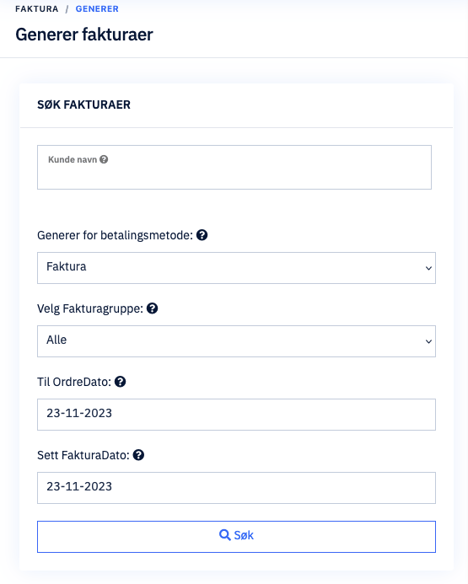The height and width of the screenshot is (584, 468).
Task: Click the help icon beside Kunde navn
Action: point(104,159)
